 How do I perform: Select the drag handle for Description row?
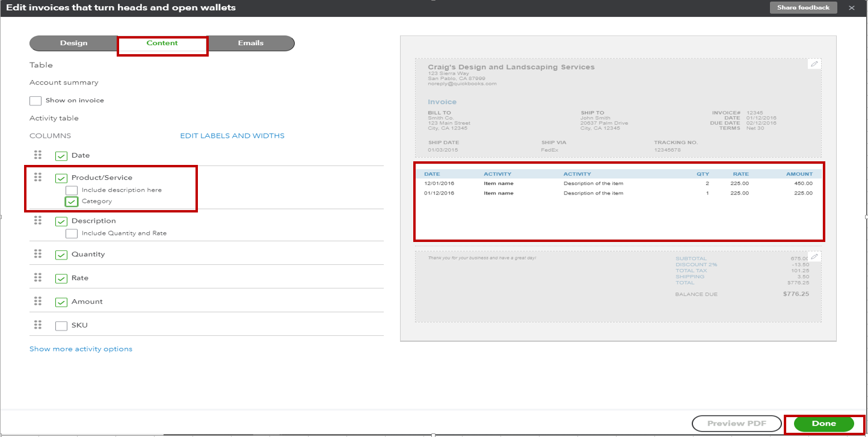click(x=38, y=220)
